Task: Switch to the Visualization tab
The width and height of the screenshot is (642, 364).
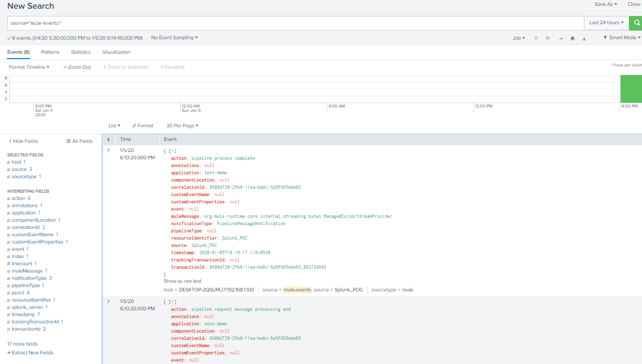Action: pyautogui.click(x=116, y=52)
